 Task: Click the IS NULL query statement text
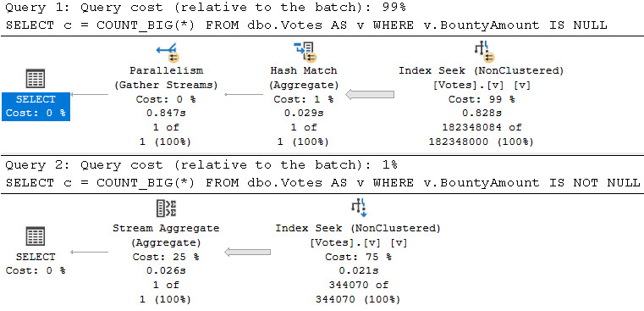click(x=306, y=25)
